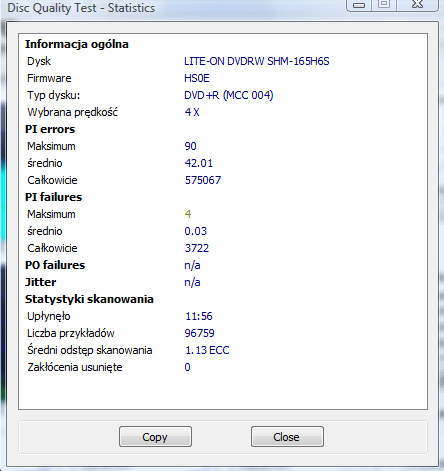
Task: Minimize the Disc Quality Test window
Action: pyautogui.click(x=359, y=5)
